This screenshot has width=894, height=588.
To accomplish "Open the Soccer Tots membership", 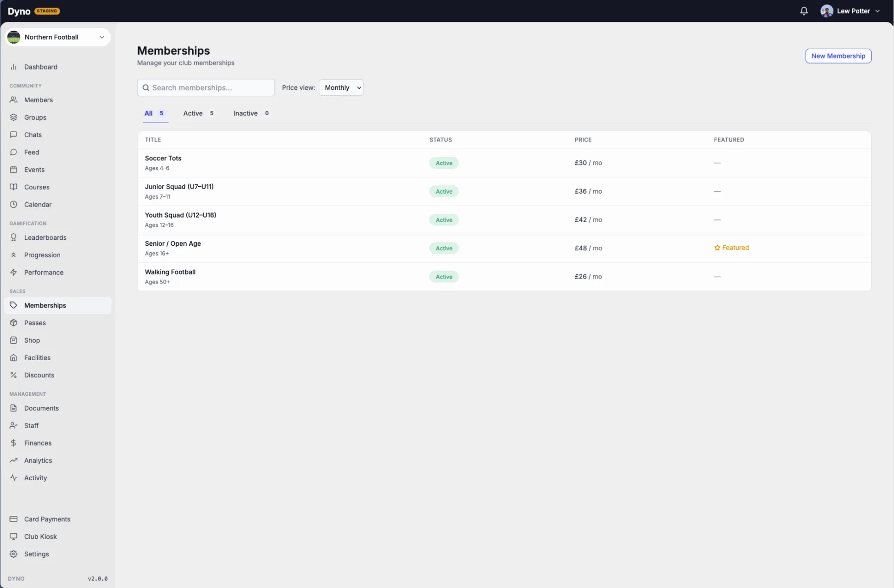I will 163,158.
